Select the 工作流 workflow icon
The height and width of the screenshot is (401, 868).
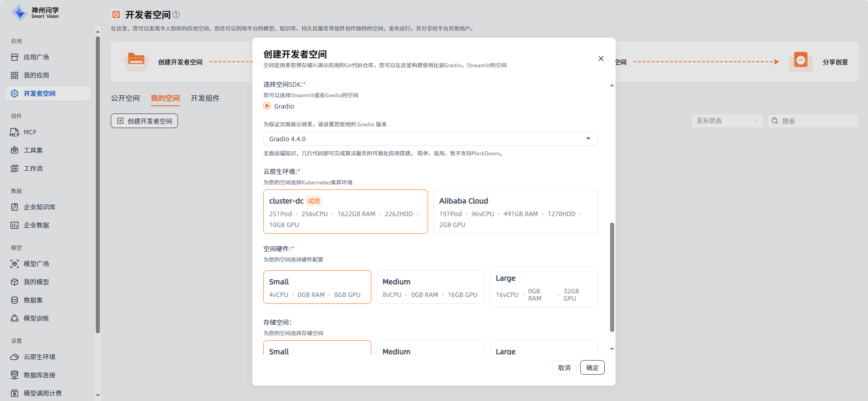(15, 168)
